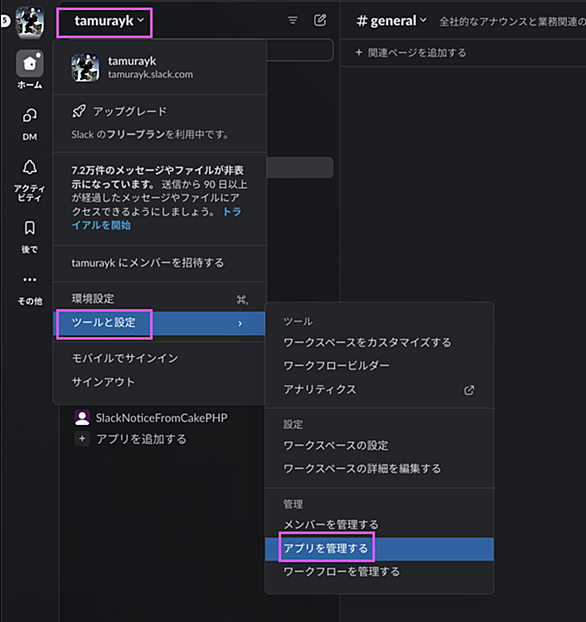Screen dimensions: 586x622
Task: Open the Home sidebar icon
Action: (29, 63)
